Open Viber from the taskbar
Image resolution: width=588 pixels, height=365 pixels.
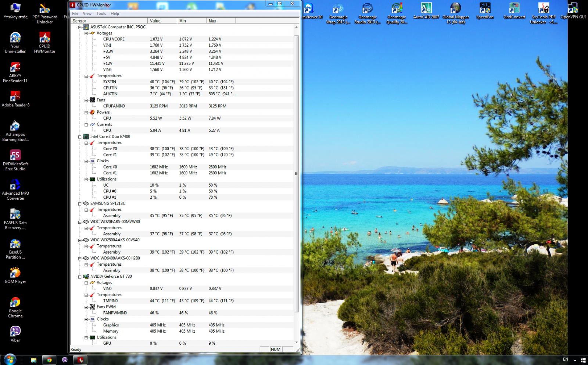pyautogui.click(x=65, y=360)
